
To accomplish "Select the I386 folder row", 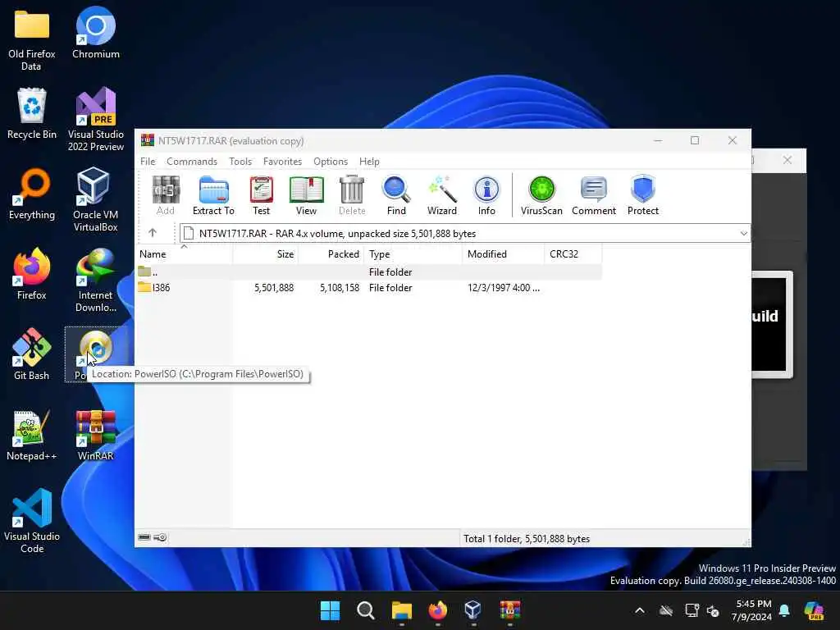I will click(368, 288).
